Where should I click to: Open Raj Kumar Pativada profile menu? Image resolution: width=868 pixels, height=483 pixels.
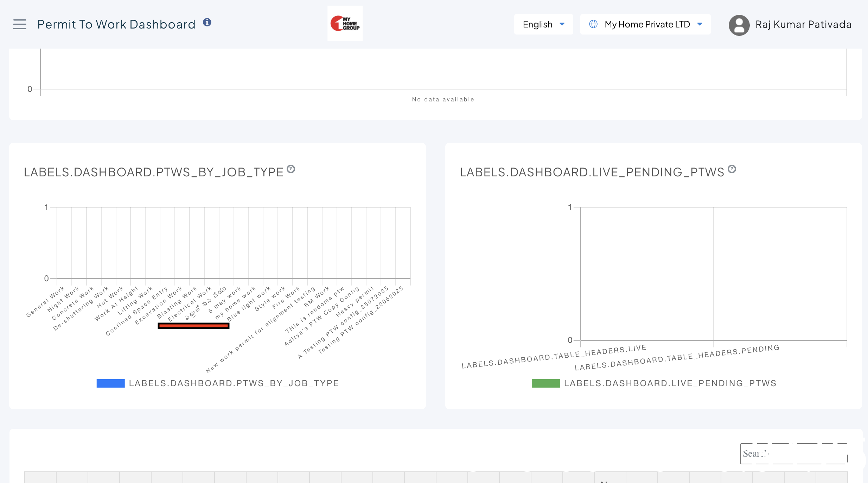803,24
